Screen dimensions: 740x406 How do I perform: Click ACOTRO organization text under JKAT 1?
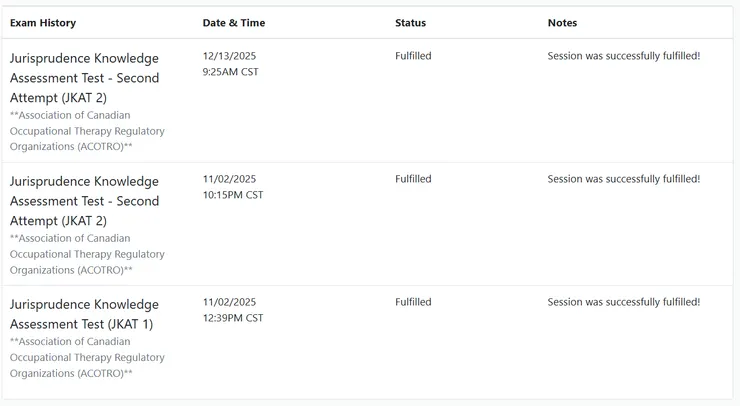click(87, 357)
